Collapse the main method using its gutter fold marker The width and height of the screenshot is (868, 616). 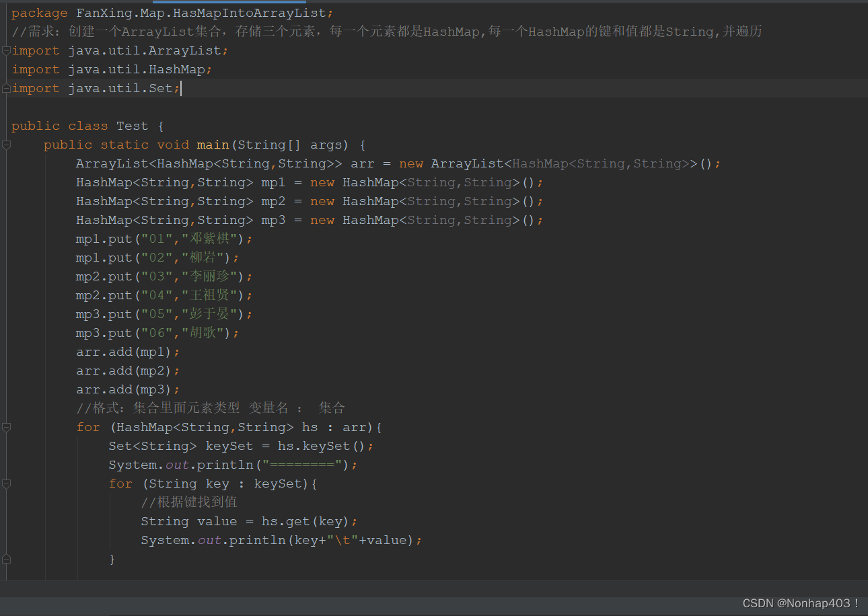[x=6, y=145]
